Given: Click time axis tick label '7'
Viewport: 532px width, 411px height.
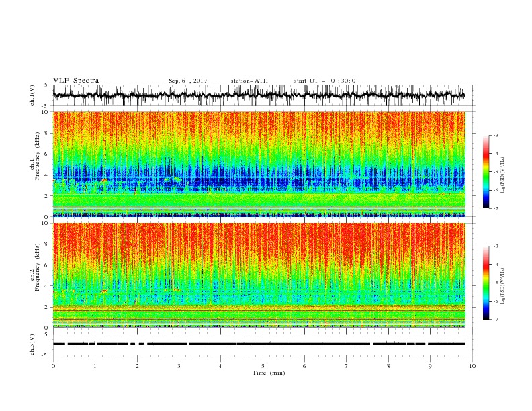Looking at the screenshot, I should pyautogui.click(x=347, y=366).
